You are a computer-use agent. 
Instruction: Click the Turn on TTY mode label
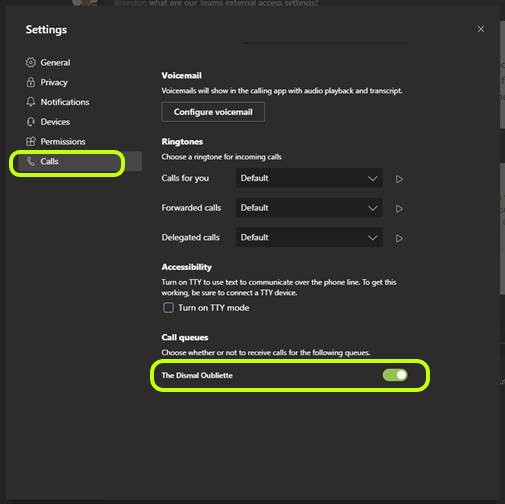(x=214, y=308)
